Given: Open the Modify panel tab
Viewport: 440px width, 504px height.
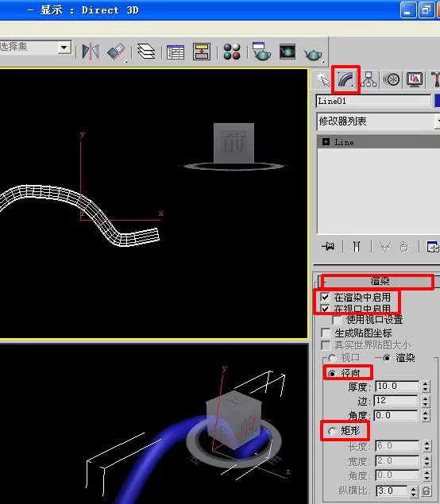Looking at the screenshot, I should pos(345,79).
